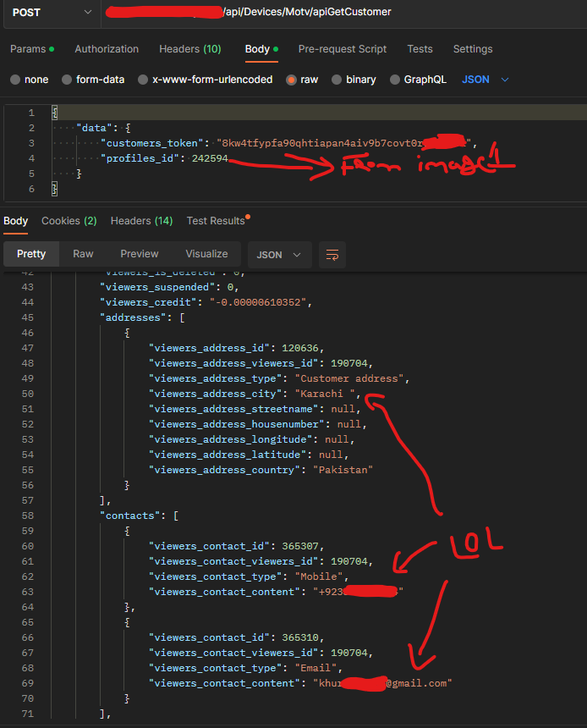Screen dimensions: 587x728
Task: Click the viewers_contact_id value 365310
Action: pyautogui.click(x=299, y=637)
